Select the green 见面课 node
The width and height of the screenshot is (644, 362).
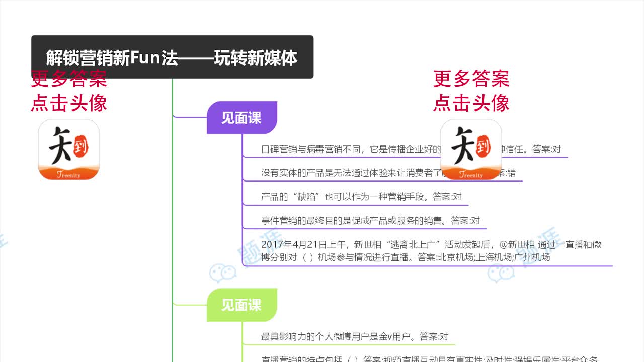(x=242, y=305)
